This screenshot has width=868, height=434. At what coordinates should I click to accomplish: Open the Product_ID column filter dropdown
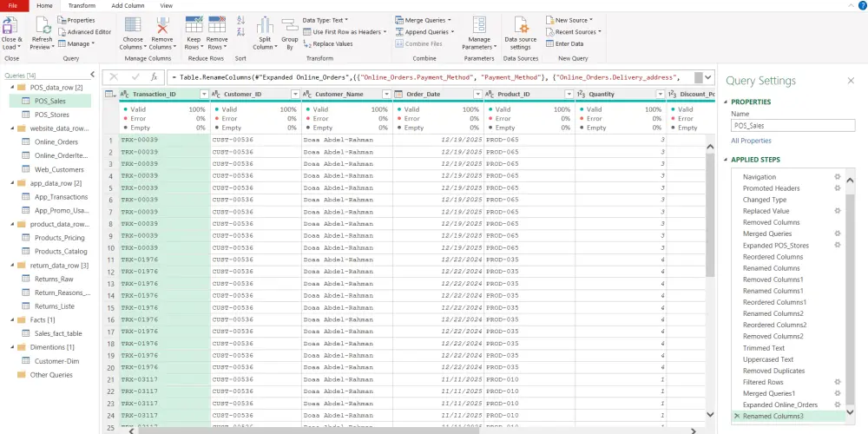[569, 95]
